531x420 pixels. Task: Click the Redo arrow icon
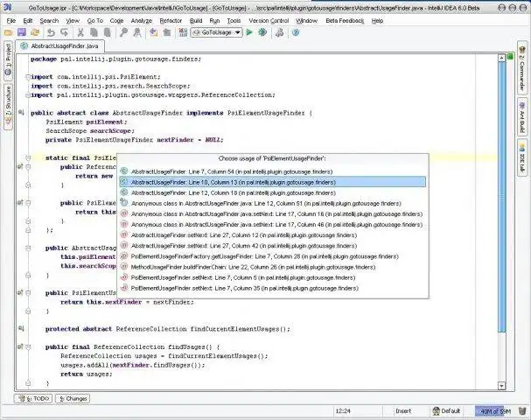pos(65,32)
